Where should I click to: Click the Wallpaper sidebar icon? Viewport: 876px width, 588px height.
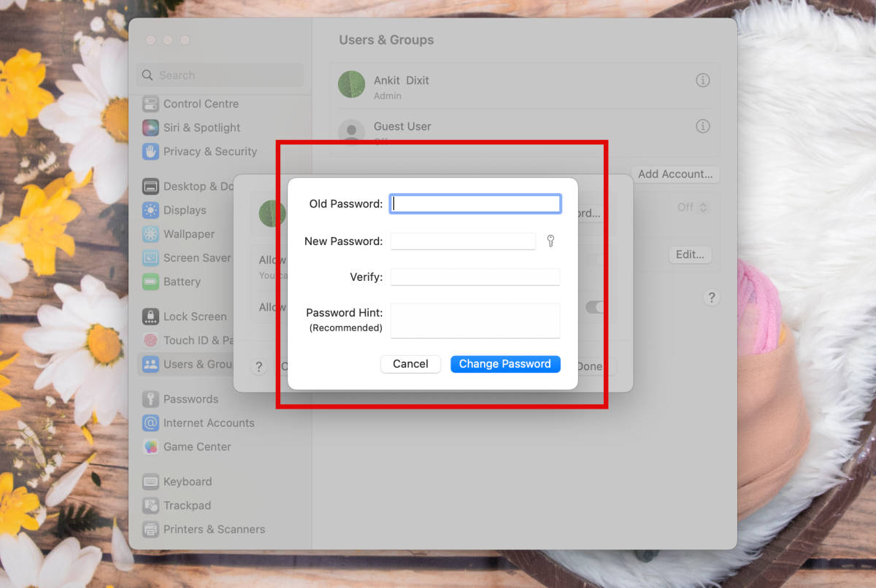click(150, 234)
